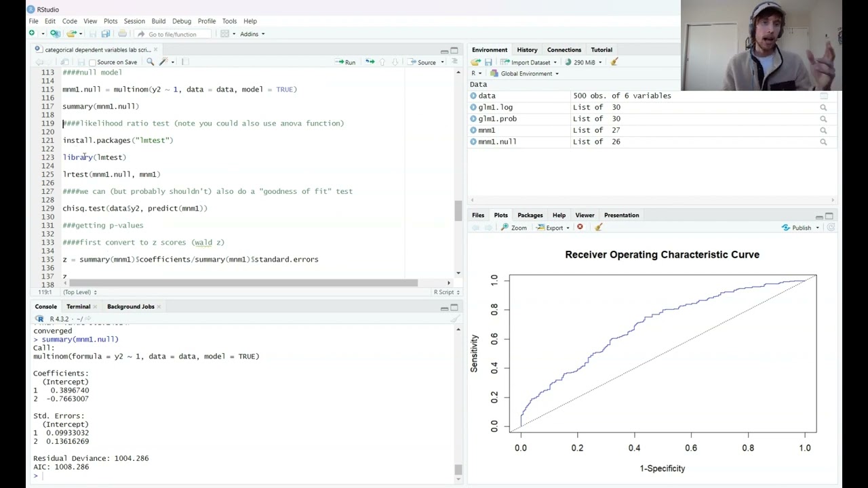This screenshot has width=868, height=488.
Task: Click the Publish button
Action: [797, 228]
